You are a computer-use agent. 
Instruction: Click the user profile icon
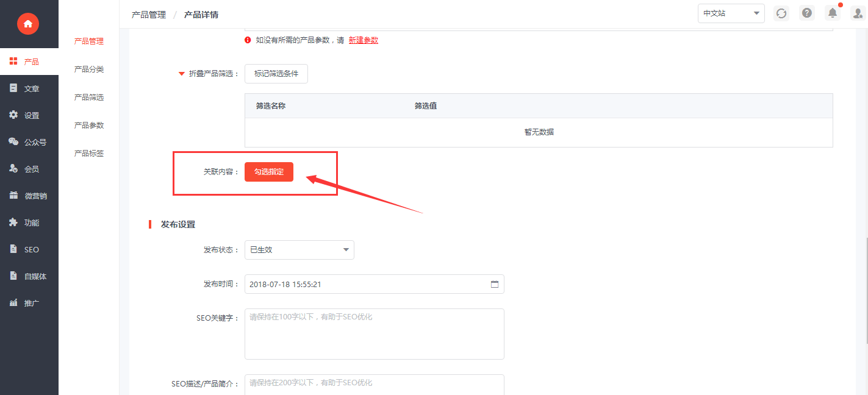pos(858,13)
